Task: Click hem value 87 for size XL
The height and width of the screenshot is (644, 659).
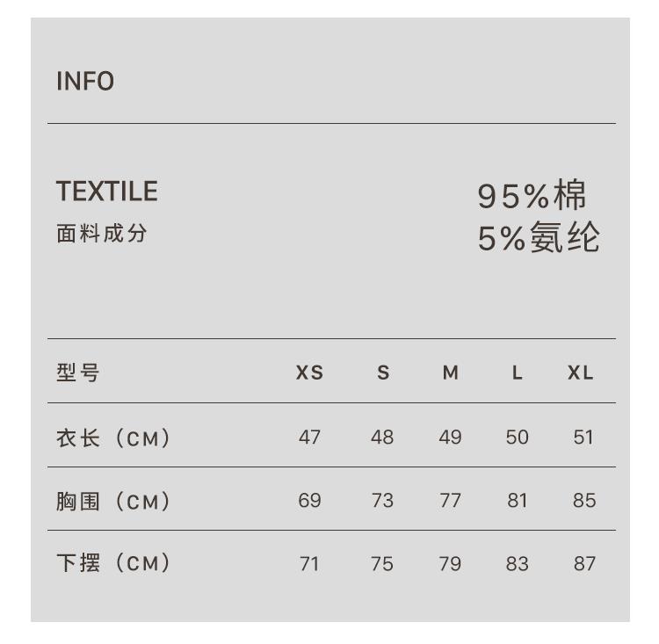Action: pos(584,564)
